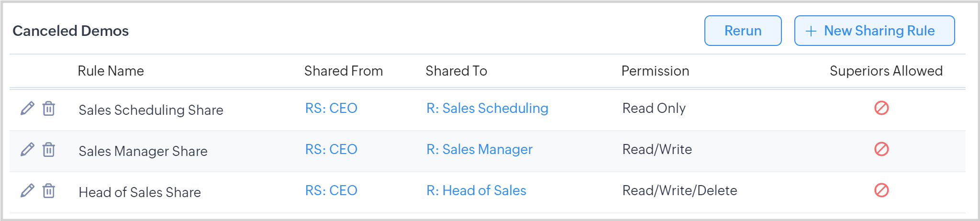
Task: Click superiors-not-allowed icon for Sales Manager Share
Action: coord(881,149)
